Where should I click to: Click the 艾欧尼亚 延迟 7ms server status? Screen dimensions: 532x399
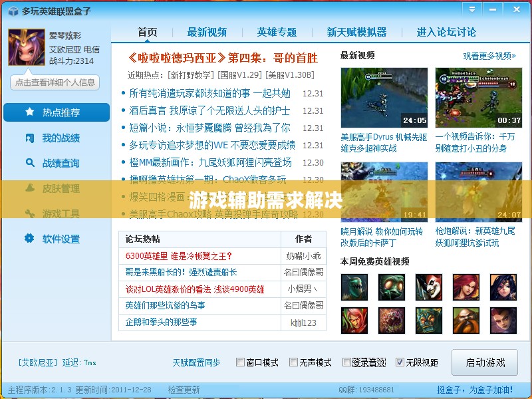pyautogui.click(x=57, y=362)
